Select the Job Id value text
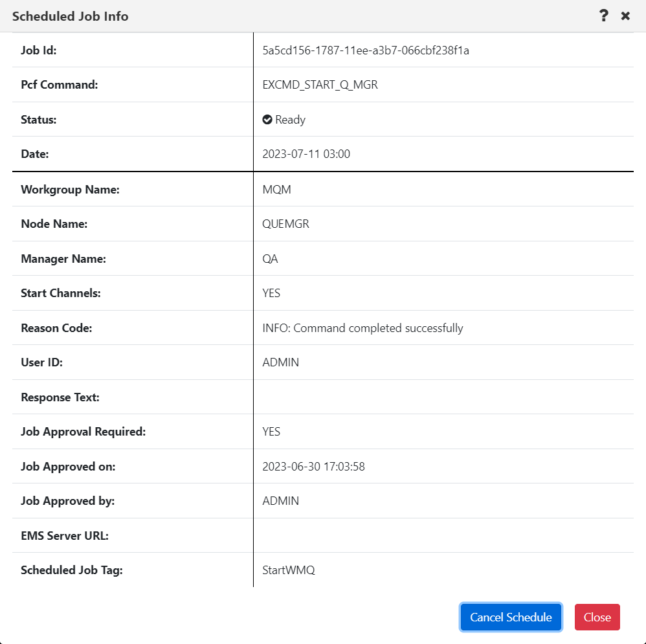Screen dimensions: 646x644 366,50
